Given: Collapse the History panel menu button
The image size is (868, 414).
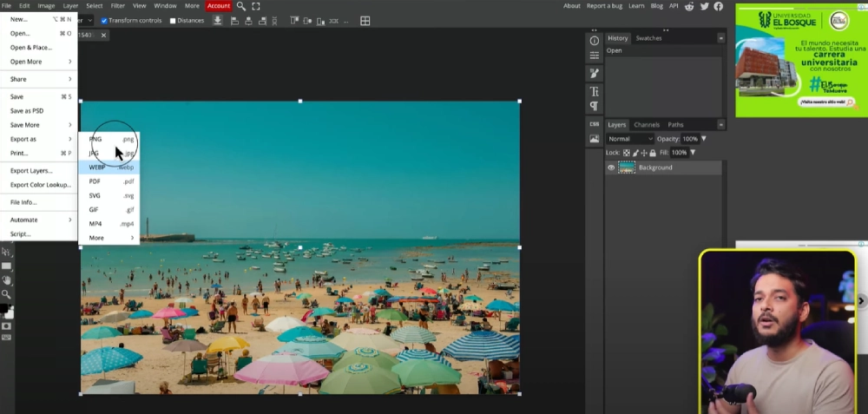Looking at the screenshot, I should click(x=720, y=38).
